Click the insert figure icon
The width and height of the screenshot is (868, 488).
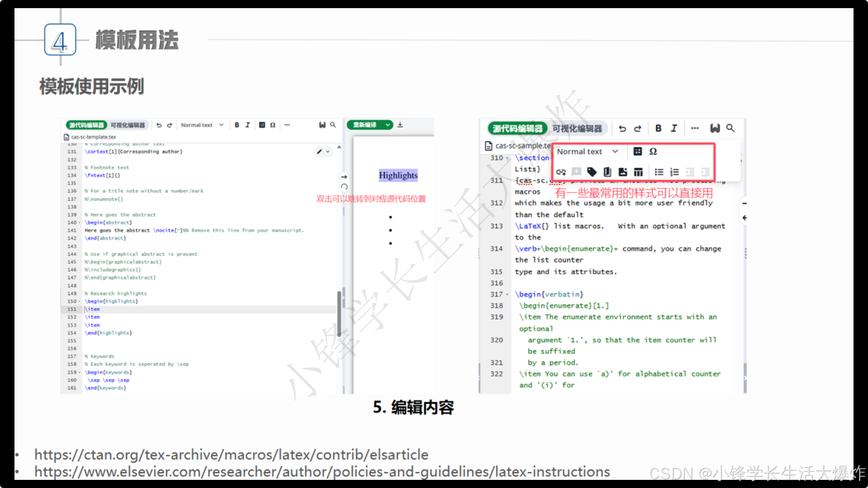[x=623, y=172]
